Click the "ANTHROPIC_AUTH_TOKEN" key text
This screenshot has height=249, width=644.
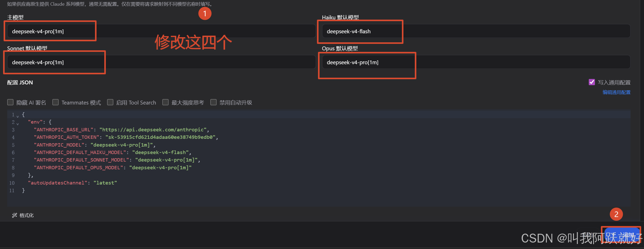click(x=67, y=137)
